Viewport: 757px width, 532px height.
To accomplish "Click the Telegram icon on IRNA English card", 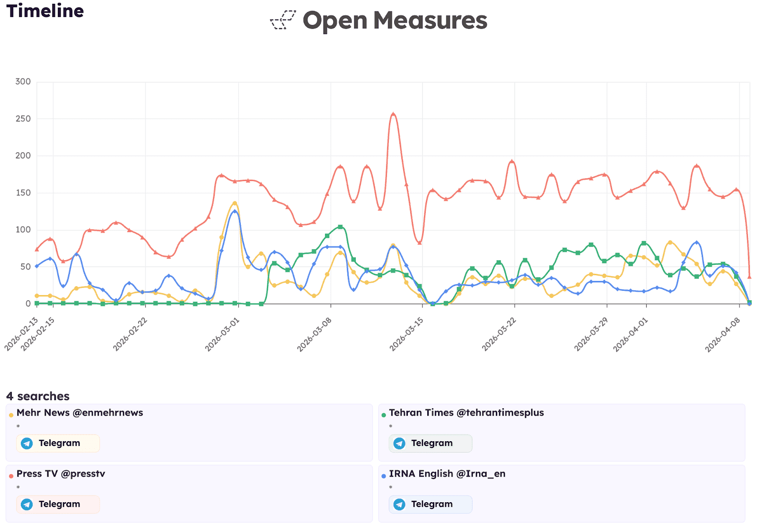I will coord(400,504).
